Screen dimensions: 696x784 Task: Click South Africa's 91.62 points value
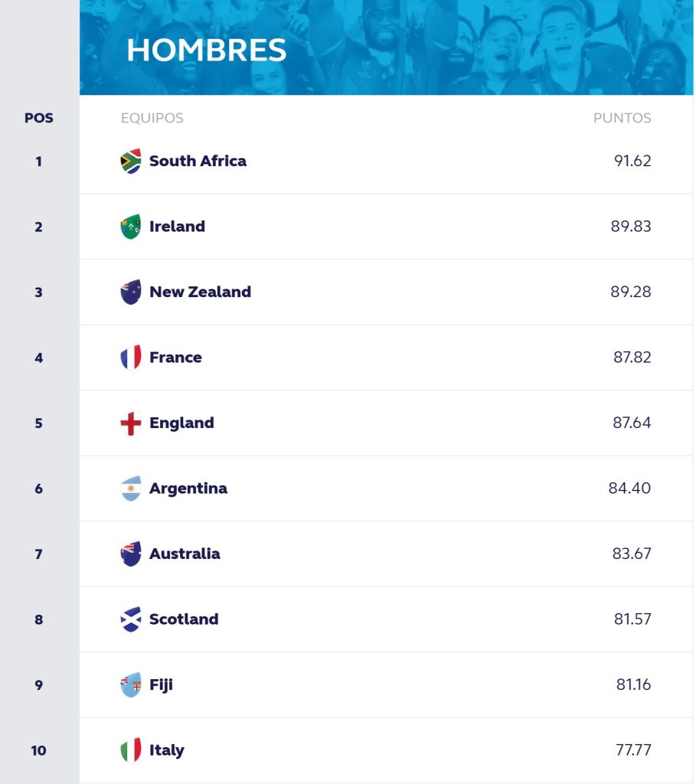coord(632,161)
